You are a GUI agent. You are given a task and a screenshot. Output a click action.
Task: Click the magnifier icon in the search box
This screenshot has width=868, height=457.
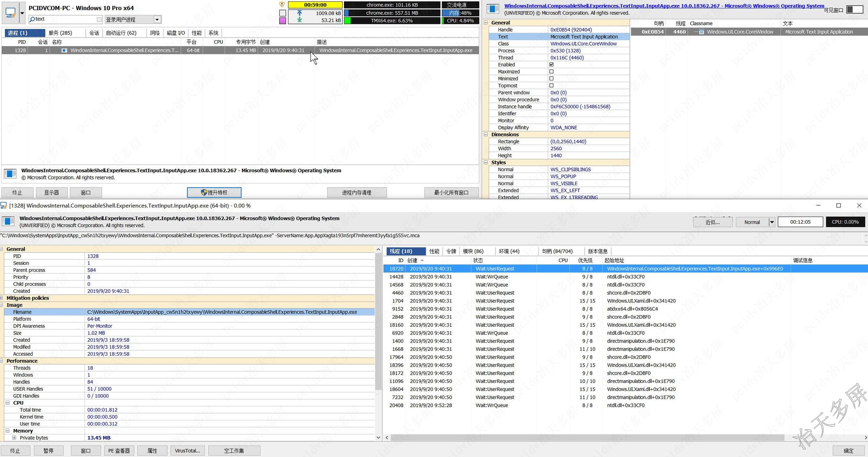click(32, 19)
